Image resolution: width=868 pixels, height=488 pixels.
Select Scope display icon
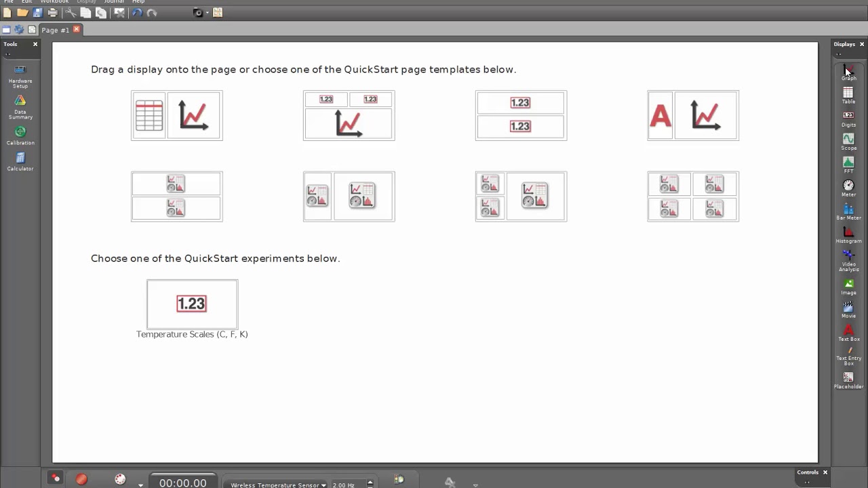848,142
